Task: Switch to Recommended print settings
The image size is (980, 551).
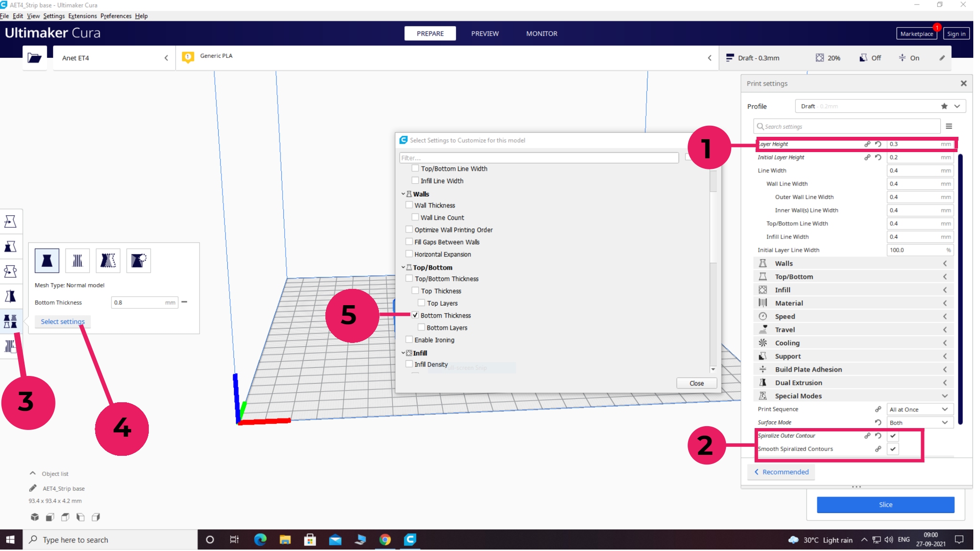Action: coord(781,472)
